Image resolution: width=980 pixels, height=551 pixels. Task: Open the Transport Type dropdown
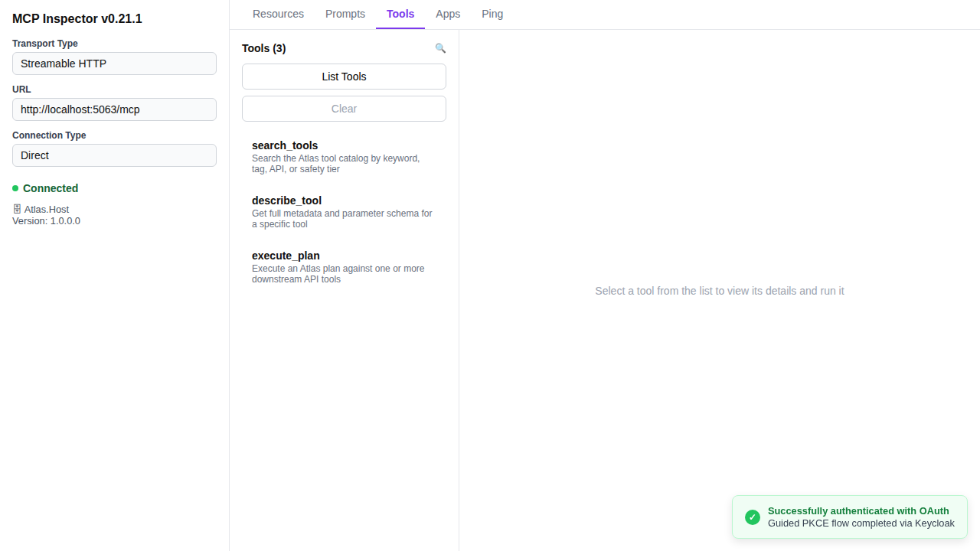[x=113, y=64]
